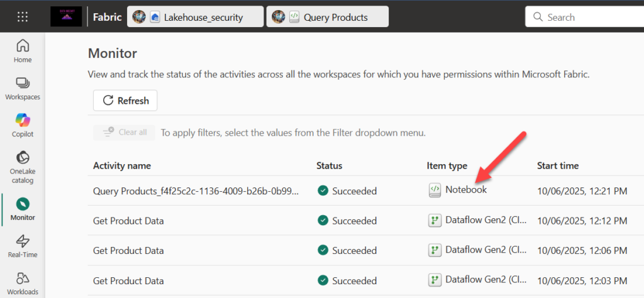Click the Notebook item type icon
The image size is (644, 298).
435,190
